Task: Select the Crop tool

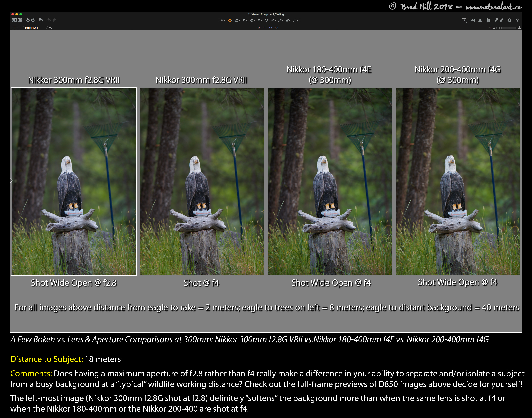Action: tap(244, 20)
